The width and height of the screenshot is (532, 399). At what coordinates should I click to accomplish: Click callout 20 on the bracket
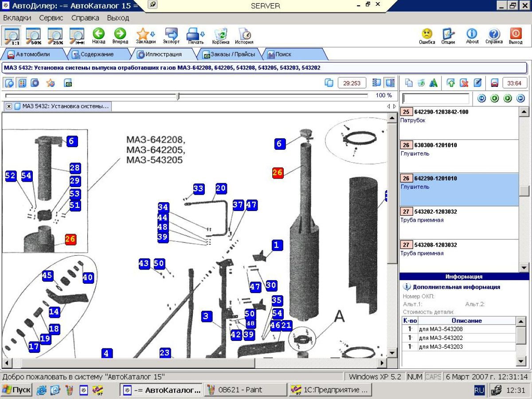tap(221, 188)
